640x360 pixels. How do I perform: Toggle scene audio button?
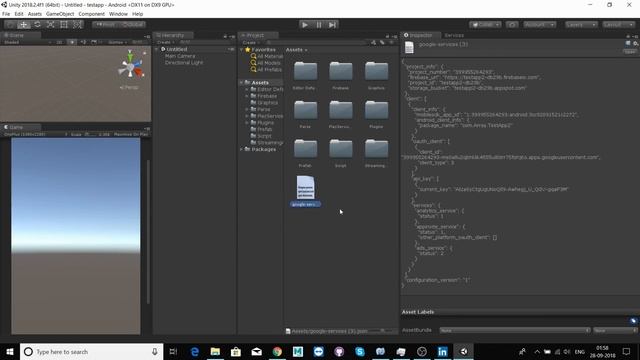[x=83, y=42]
